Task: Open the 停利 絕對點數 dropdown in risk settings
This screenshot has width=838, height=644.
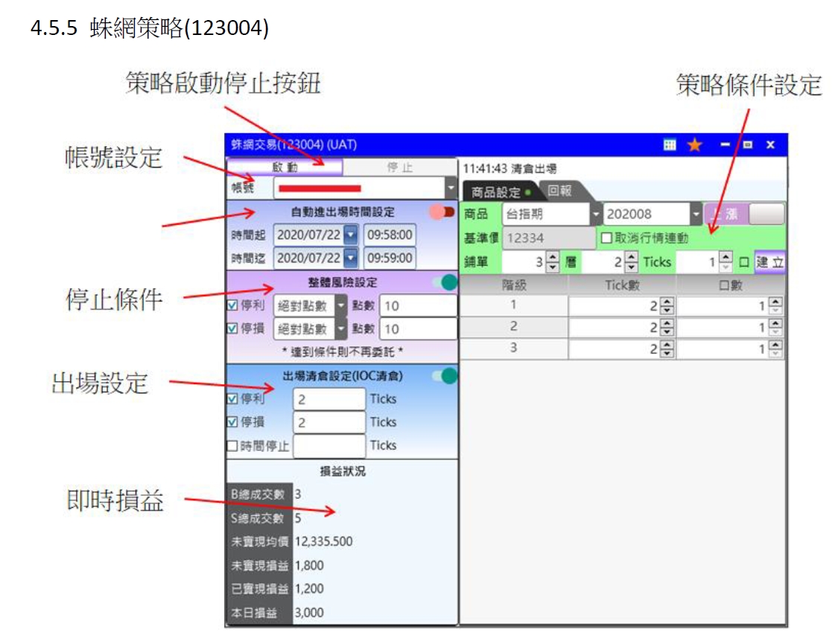Action: click(341, 305)
